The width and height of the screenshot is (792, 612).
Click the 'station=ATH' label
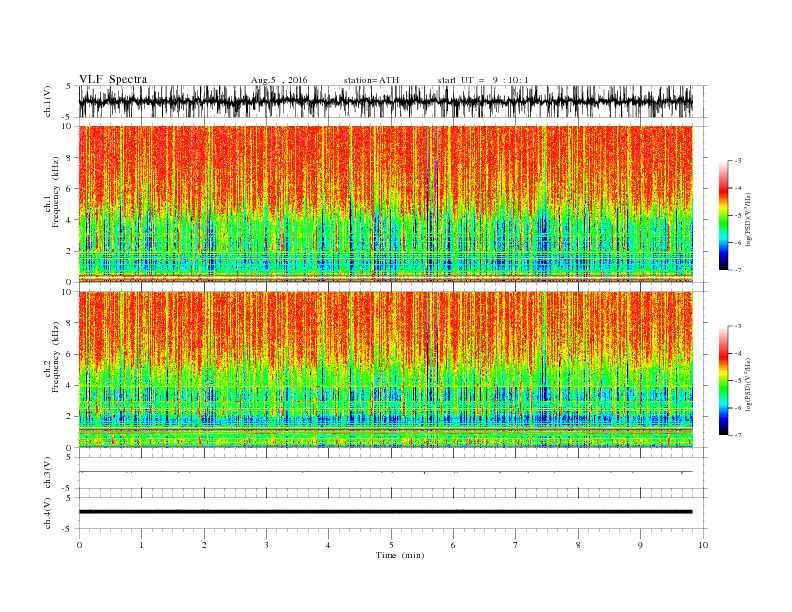[371, 80]
